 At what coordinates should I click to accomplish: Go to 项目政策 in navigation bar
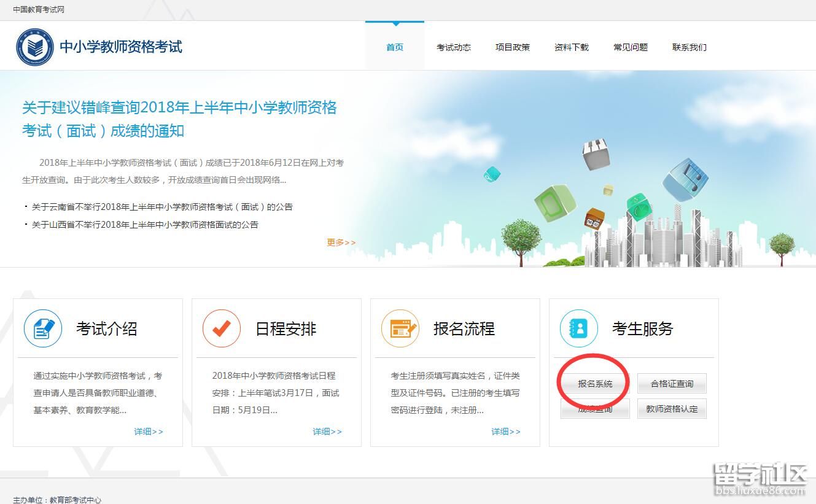pos(513,47)
